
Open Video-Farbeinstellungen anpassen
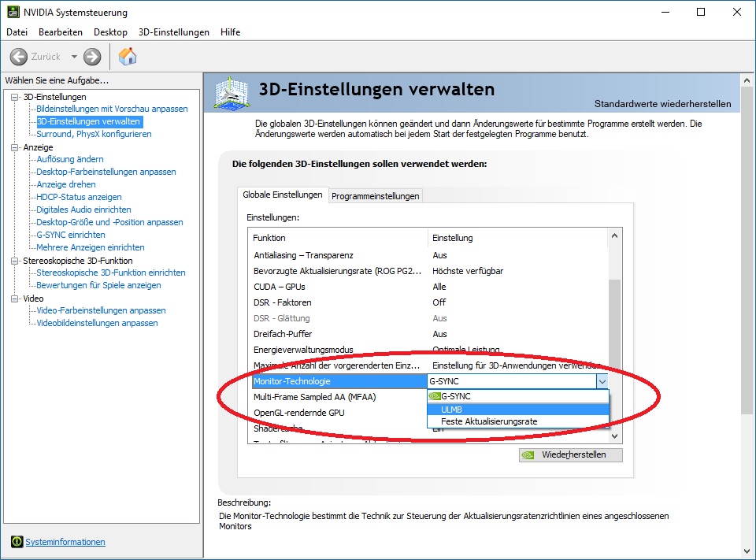click(x=102, y=310)
